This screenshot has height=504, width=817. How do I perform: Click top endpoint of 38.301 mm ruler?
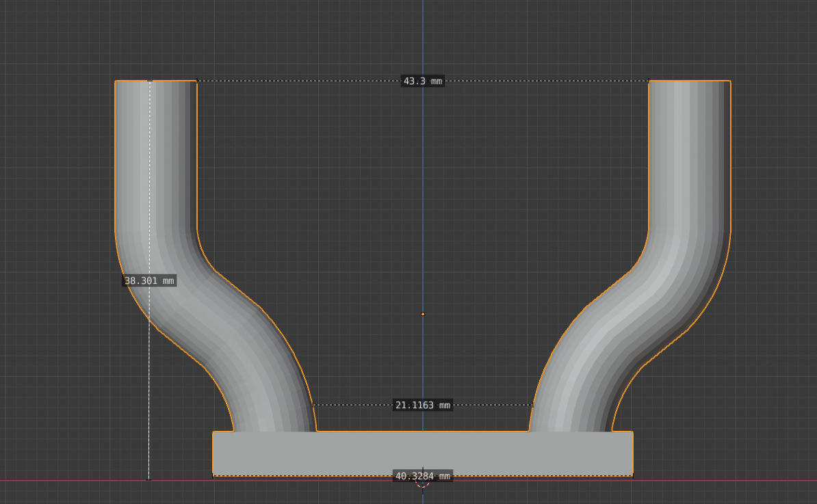[150, 81]
